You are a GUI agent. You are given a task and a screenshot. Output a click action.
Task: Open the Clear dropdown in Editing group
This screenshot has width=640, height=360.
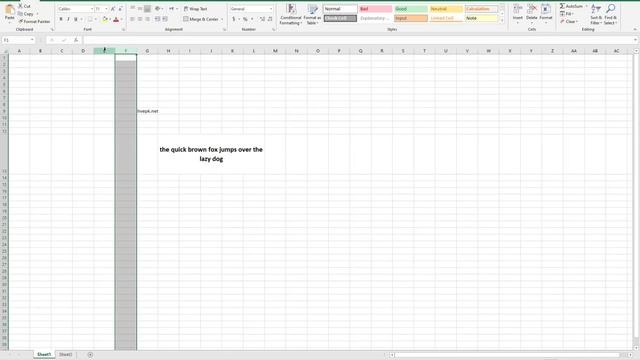[x=569, y=21]
